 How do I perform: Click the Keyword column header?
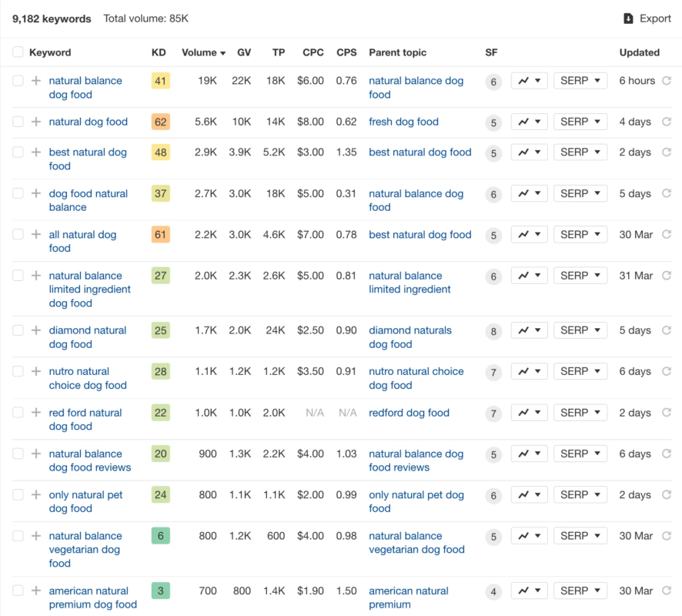50,52
